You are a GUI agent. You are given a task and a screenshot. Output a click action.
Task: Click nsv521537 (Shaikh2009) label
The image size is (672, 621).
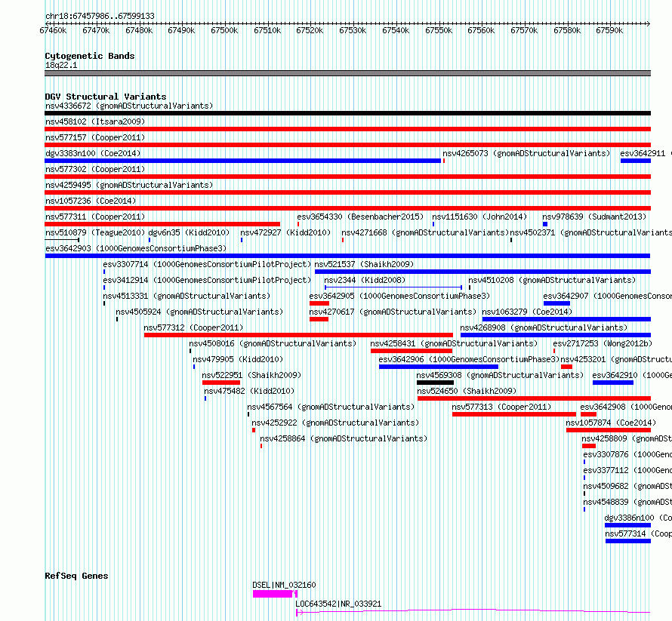(x=364, y=264)
